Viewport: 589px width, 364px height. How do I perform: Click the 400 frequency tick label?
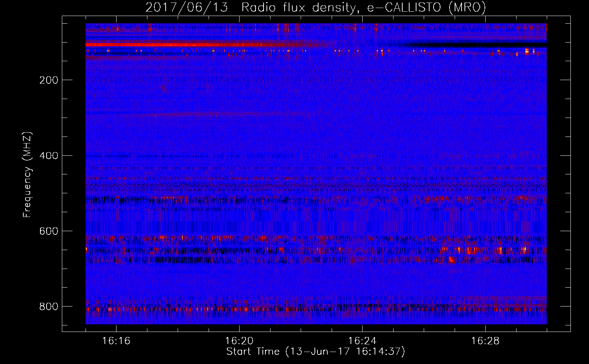click(49, 156)
